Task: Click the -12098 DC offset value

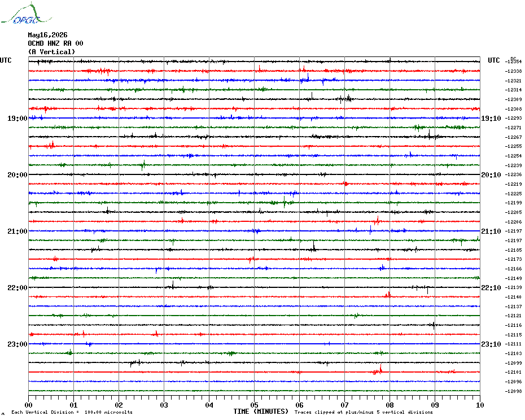Action: [514, 391]
